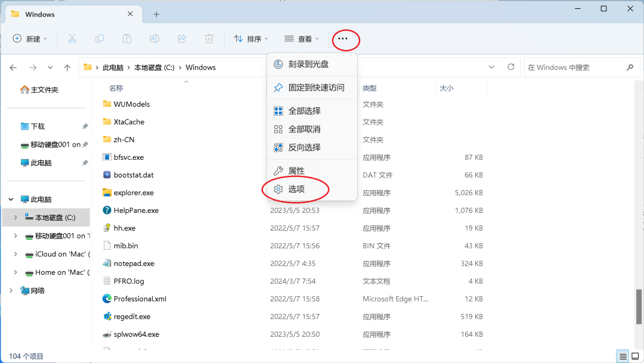The height and width of the screenshot is (363, 644).
Task: Open the 查看 view dropdown
Action: [x=302, y=39]
